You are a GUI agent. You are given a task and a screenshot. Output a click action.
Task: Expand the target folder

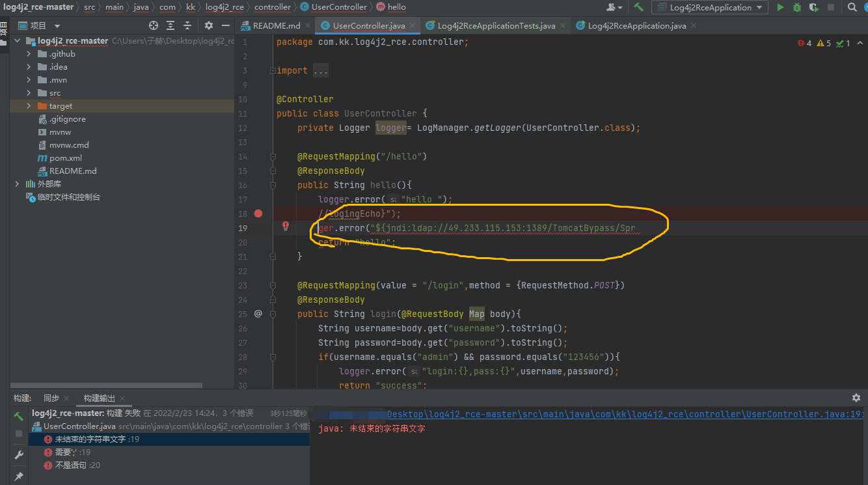click(x=29, y=106)
